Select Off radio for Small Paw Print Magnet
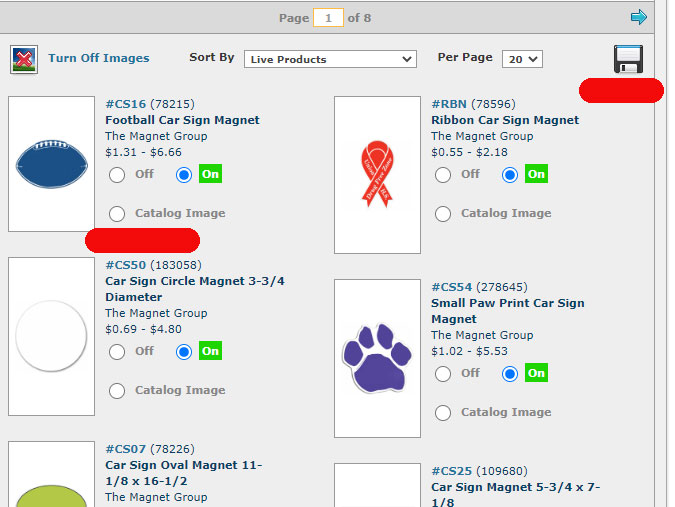This screenshot has height=507, width=675. click(443, 374)
